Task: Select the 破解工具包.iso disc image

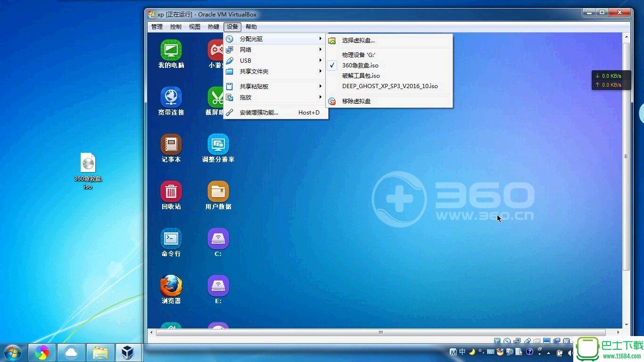Action: pyautogui.click(x=389, y=75)
